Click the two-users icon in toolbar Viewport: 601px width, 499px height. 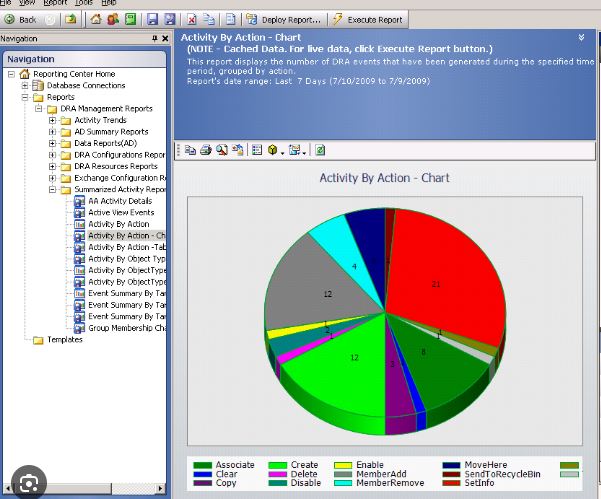click(113, 19)
